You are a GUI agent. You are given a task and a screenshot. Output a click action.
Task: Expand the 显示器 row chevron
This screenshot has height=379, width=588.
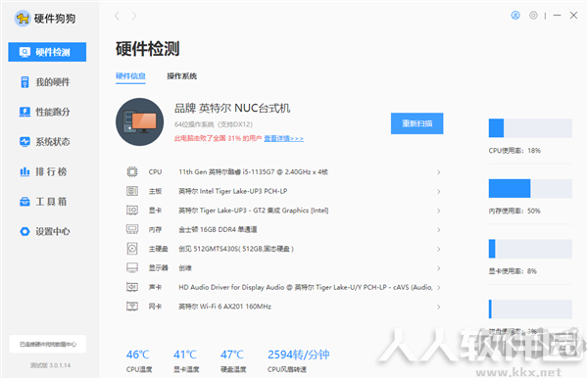point(438,268)
